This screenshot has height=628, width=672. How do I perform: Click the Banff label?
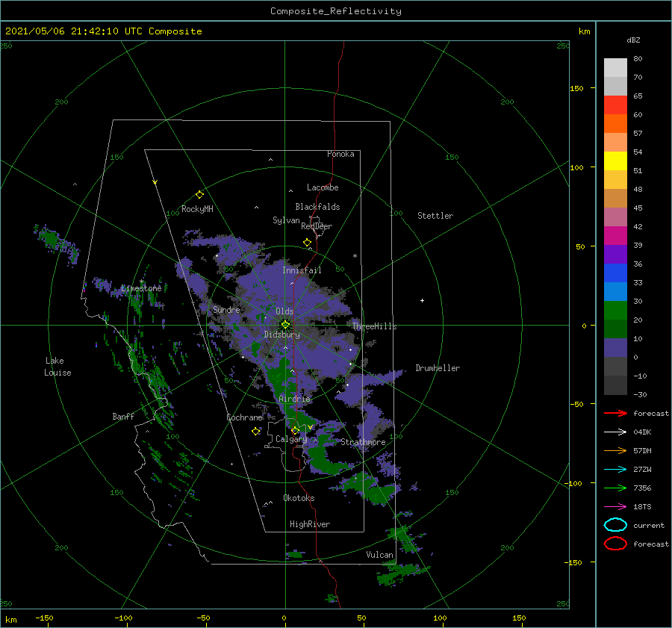[123, 416]
